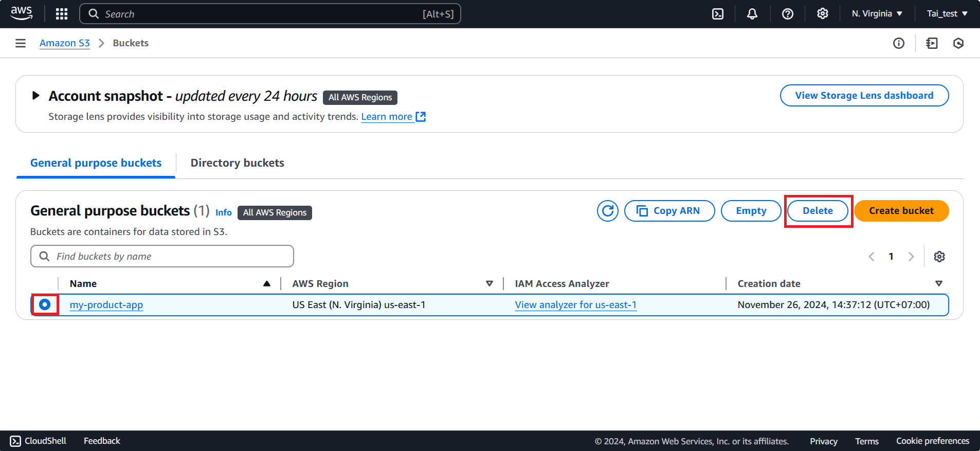
Task: Select the my-product-app bucket radio button
Action: [45, 304]
